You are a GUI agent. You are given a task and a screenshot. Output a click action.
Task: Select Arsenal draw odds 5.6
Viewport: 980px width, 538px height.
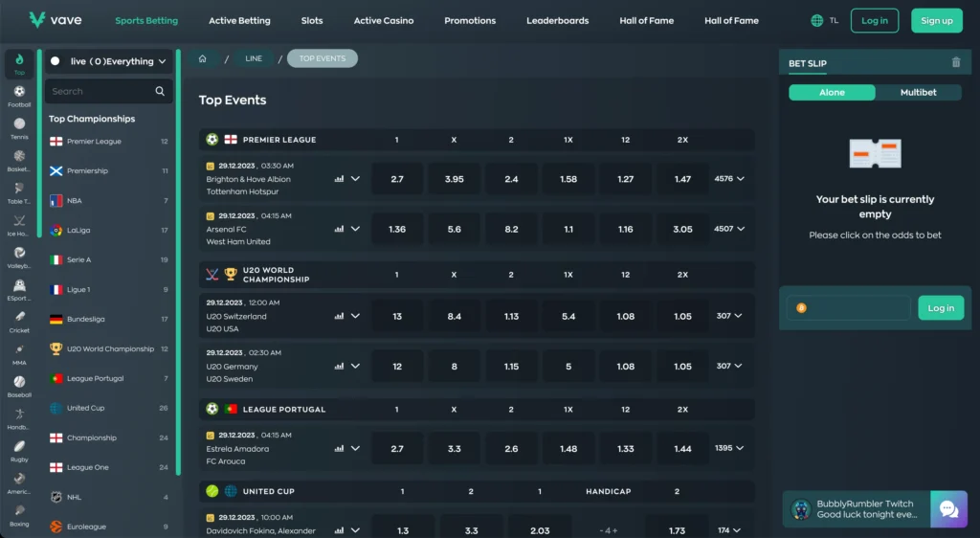pyautogui.click(x=455, y=229)
